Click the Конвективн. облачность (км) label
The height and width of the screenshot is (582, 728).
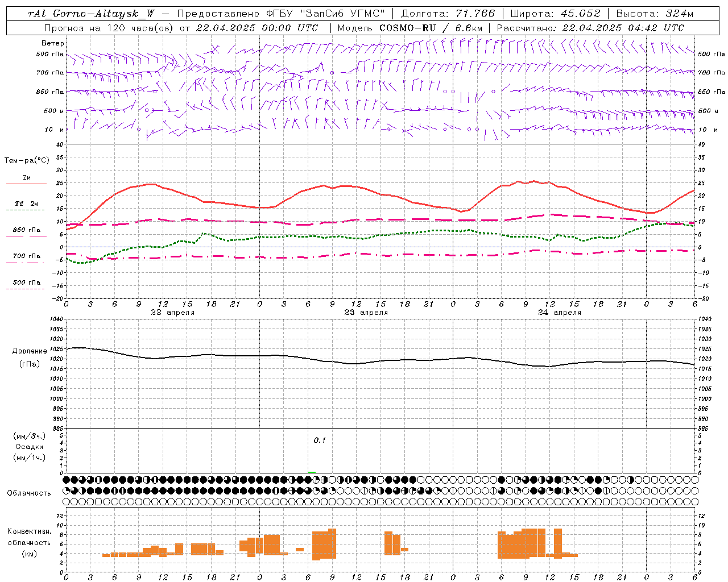pyautogui.click(x=29, y=542)
